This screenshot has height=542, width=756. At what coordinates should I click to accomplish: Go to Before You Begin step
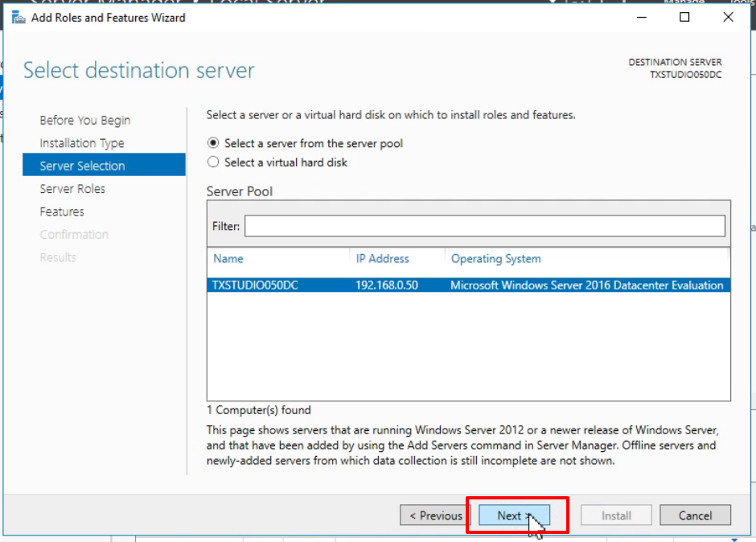pos(85,120)
